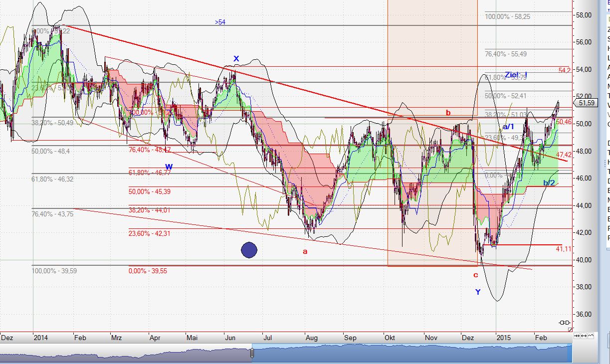Click the red 41,11 price level label

click(563, 248)
